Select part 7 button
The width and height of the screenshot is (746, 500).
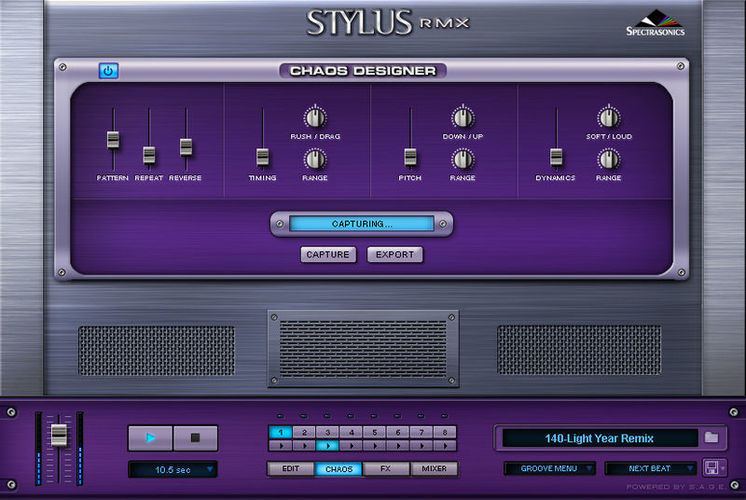(x=422, y=432)
